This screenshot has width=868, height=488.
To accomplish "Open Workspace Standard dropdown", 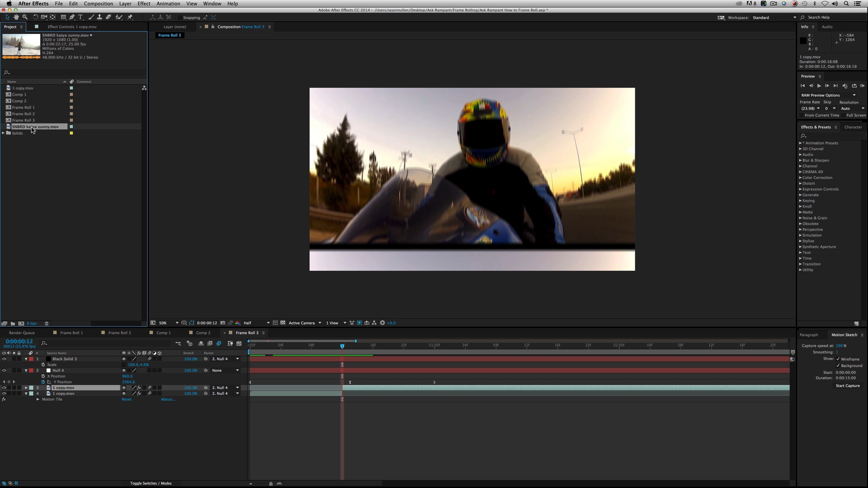I will 774,18.
